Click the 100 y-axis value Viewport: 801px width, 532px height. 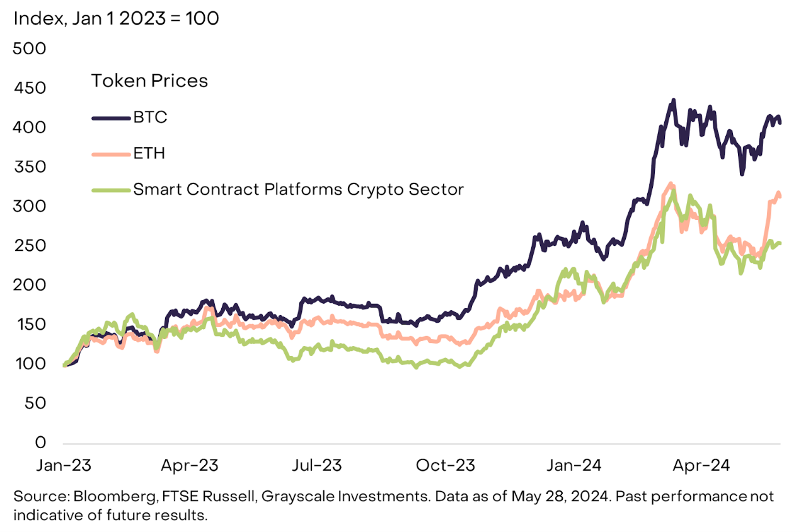tap(29, 364)
